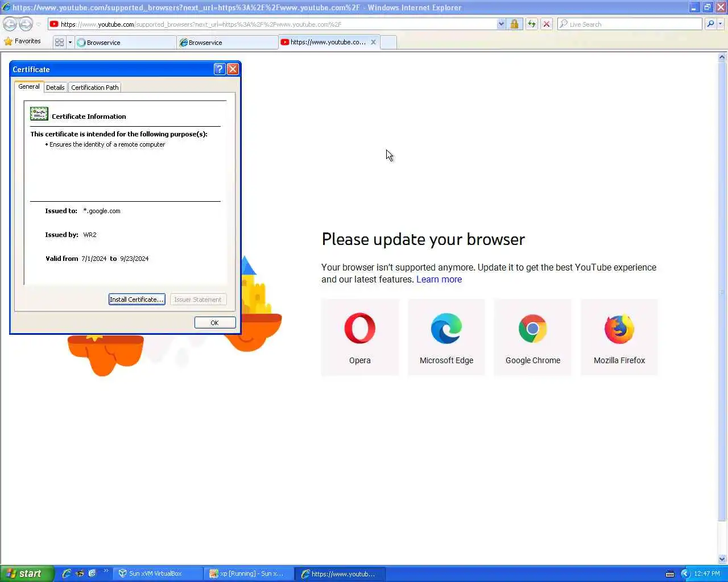Switch to the Details tab
Screen dimensions: 728x582
click(x=55, y=88)
